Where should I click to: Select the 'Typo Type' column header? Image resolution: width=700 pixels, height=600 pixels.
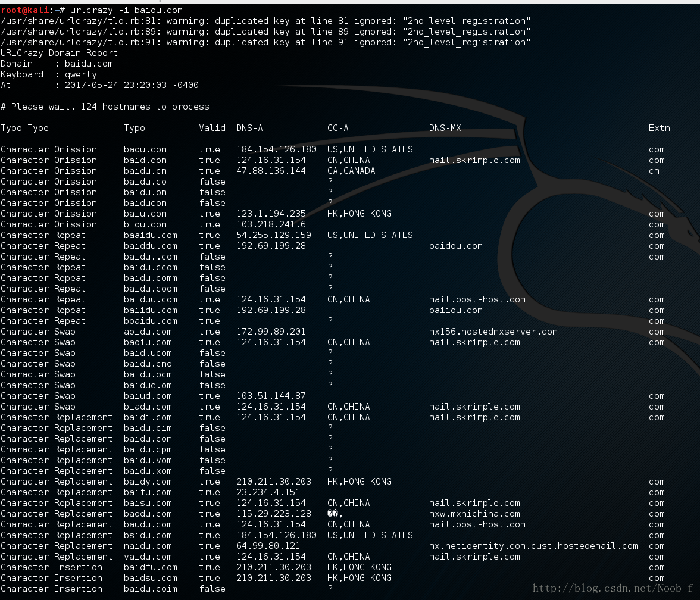point(24,127)
